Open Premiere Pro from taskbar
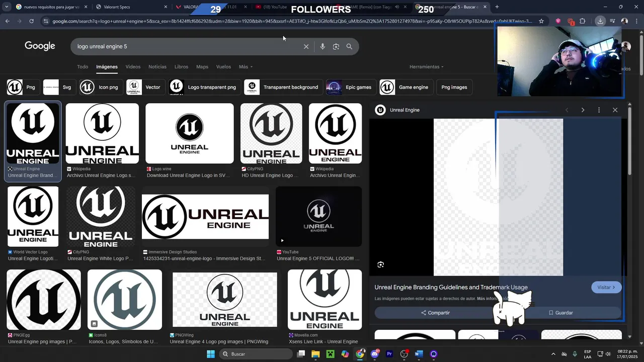The width and height of the screenshot is (644, 362). (x=389, y=354)
